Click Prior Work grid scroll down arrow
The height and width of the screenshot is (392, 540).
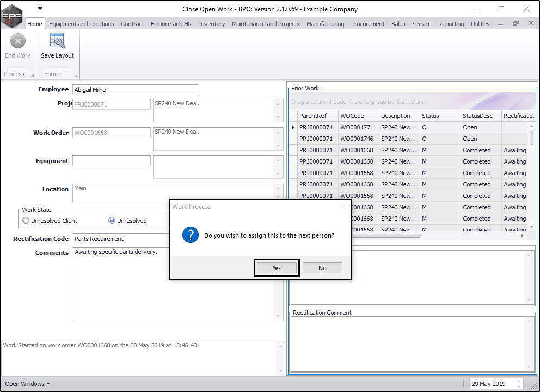click(x=531, y=226)
